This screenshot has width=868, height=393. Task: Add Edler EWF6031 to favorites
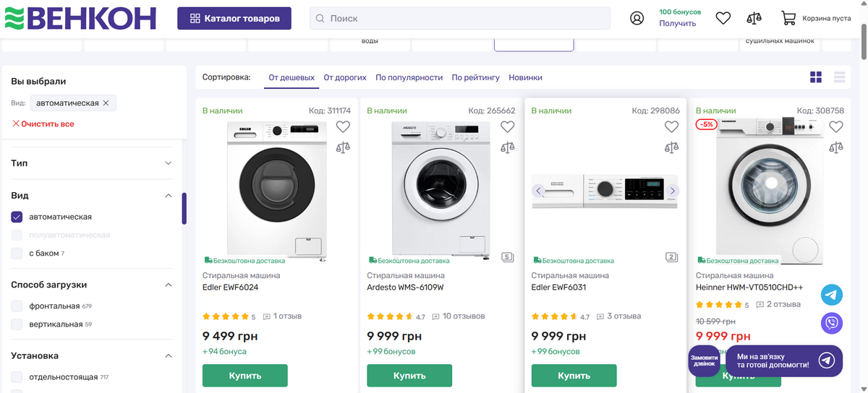(x=672, y=126)
